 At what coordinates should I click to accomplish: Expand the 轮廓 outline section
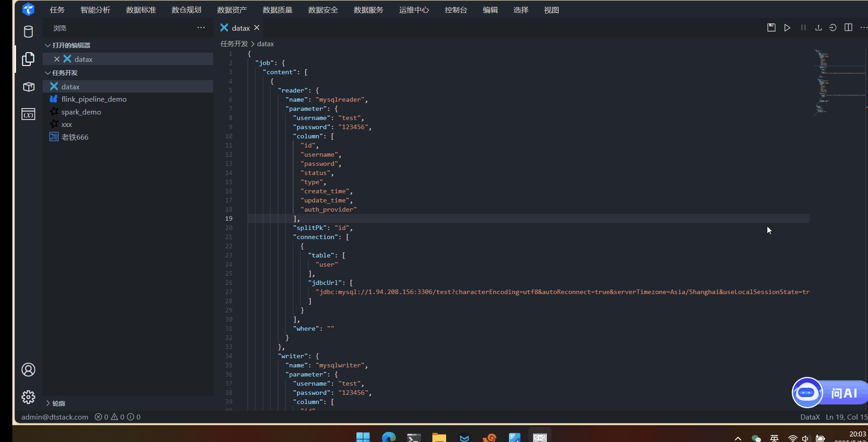point(48,403)
